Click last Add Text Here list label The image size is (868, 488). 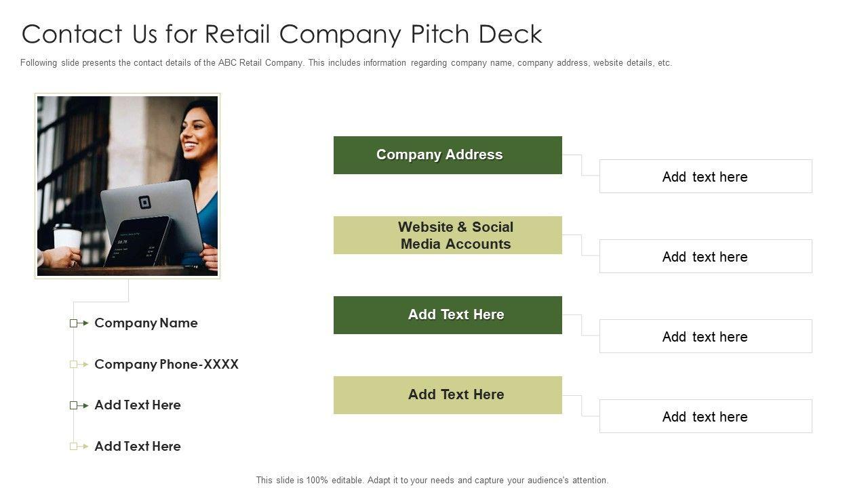click(138, 447)
